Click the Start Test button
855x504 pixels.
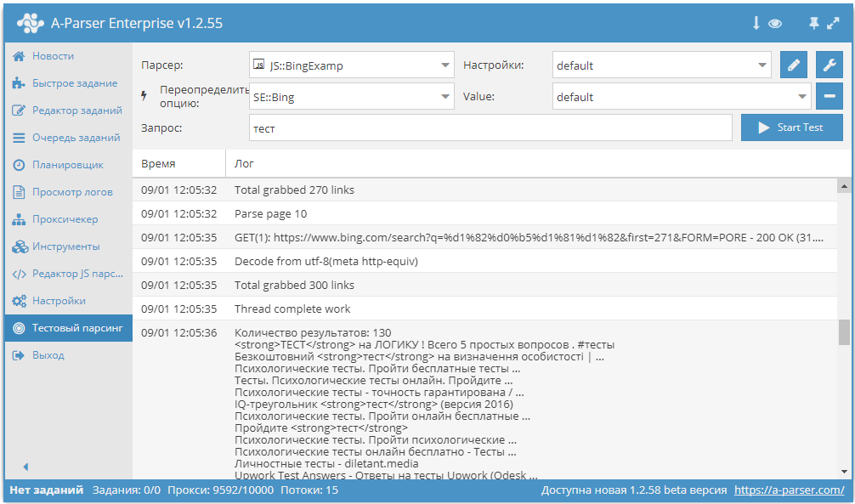pos(791,127)
